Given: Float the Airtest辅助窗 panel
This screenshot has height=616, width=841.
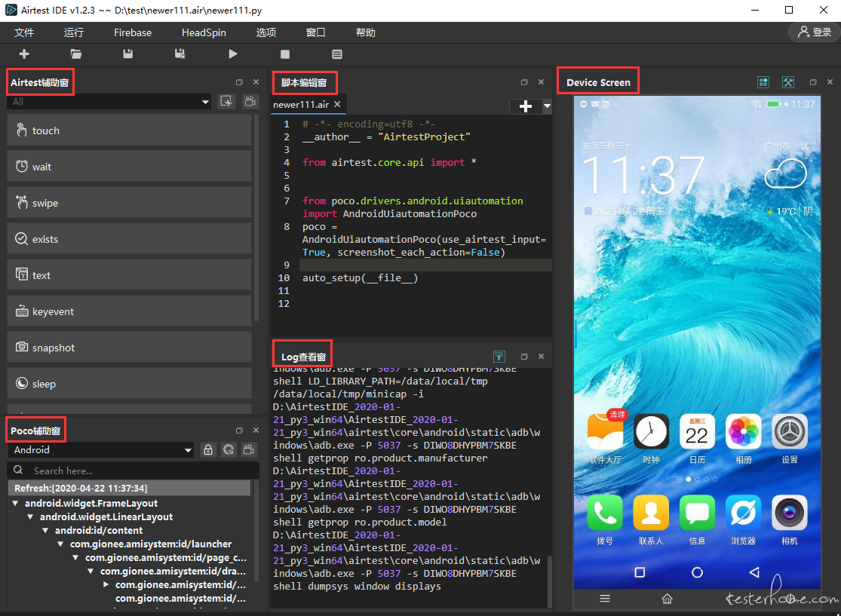Looking at the screenshot, I should [239, 82].
